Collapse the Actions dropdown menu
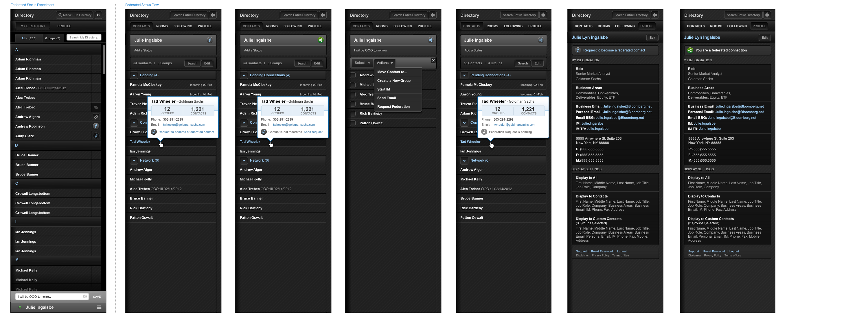 point(385,63)
